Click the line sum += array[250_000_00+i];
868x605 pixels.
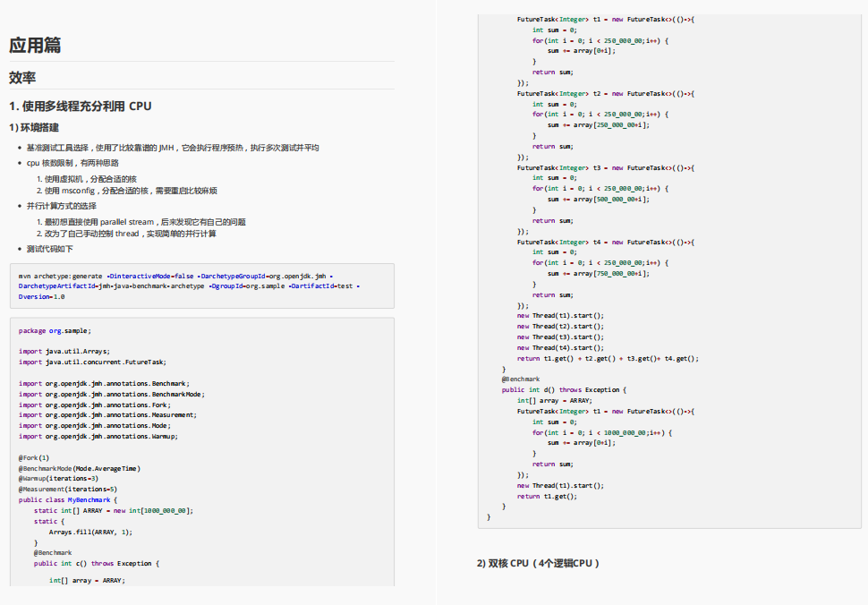click(x=599, y=125)
